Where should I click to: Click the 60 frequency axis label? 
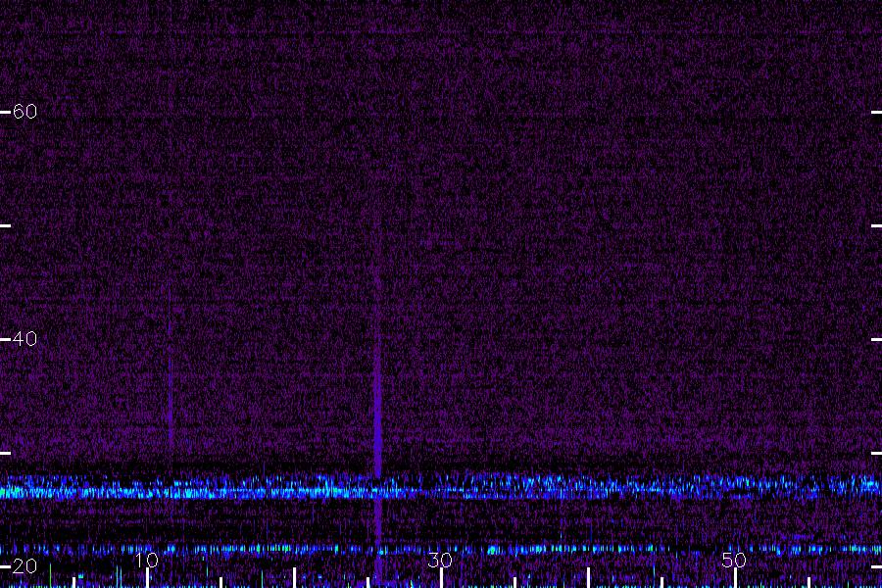pos(24,112)
